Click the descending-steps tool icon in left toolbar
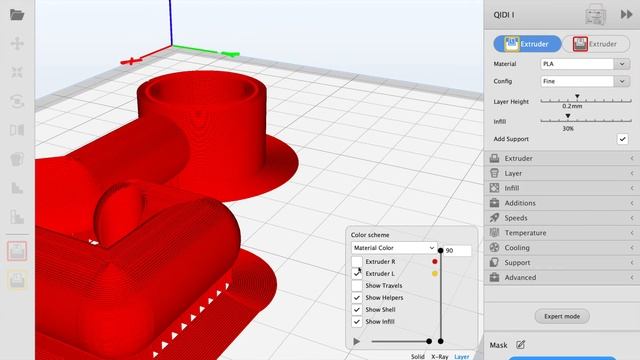This screenshot has height=360, width=640. pyautogui.click(x=17, y=188)
